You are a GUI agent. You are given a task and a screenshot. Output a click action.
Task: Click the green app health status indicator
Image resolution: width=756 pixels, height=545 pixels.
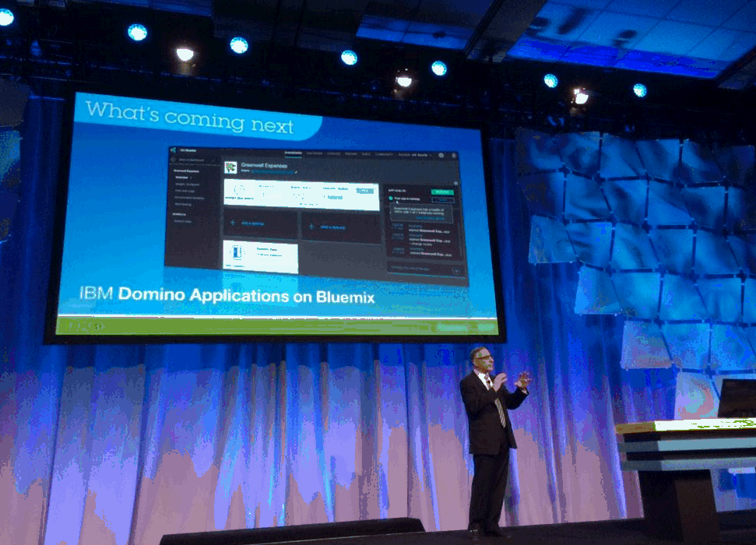tap(391, 199)
